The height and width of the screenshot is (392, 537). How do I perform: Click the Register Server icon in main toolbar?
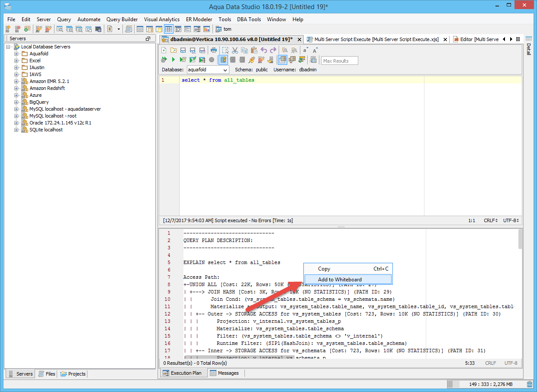[x=8, y=29]
